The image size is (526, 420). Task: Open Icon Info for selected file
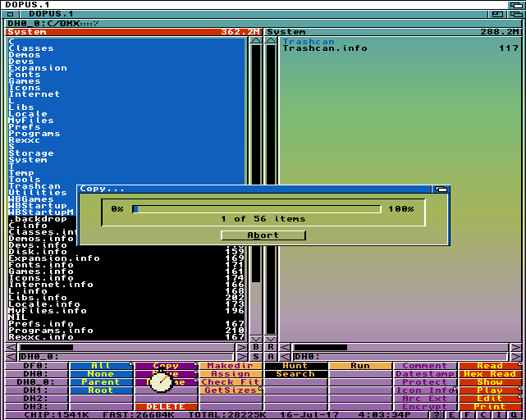pos(425,390)
